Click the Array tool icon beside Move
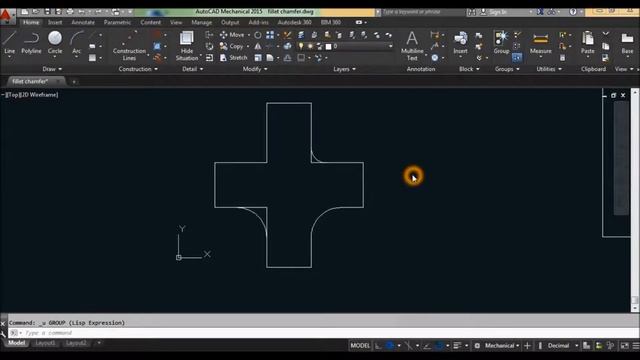This screenshot has height=360, width=640. coord(270,35)
